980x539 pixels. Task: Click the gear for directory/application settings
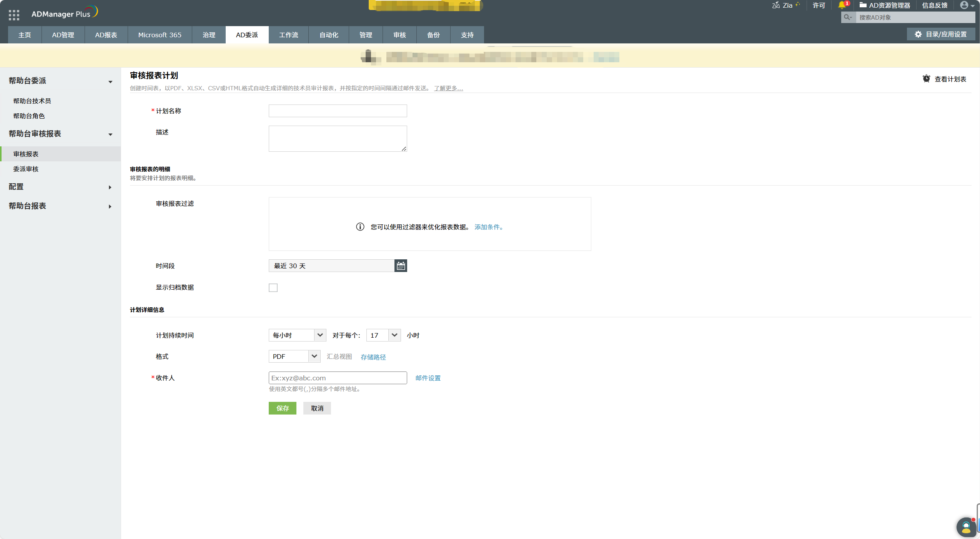pyautogui.click(x=918, y=34)
